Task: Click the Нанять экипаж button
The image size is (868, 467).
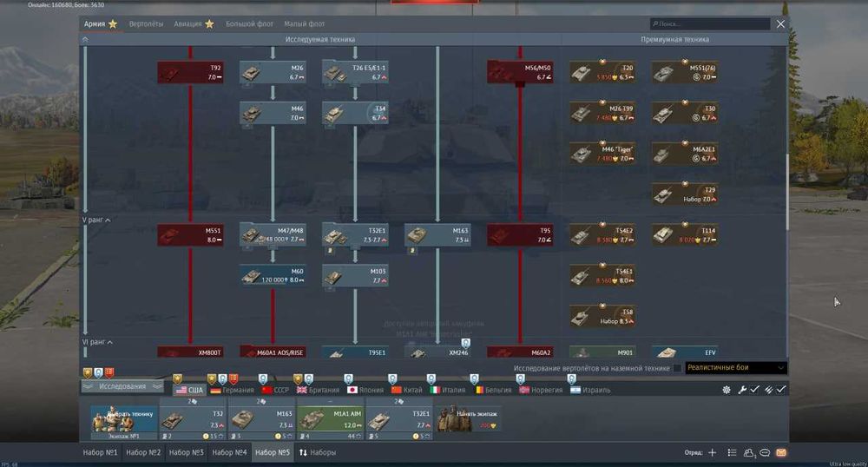Action: click(469, 419)
